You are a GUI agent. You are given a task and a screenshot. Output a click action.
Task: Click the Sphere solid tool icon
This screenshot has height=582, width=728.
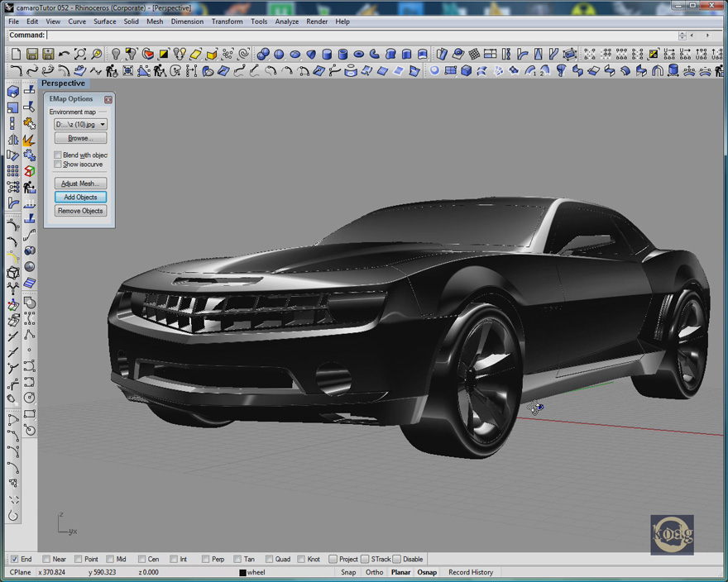[x=279, y=54]
